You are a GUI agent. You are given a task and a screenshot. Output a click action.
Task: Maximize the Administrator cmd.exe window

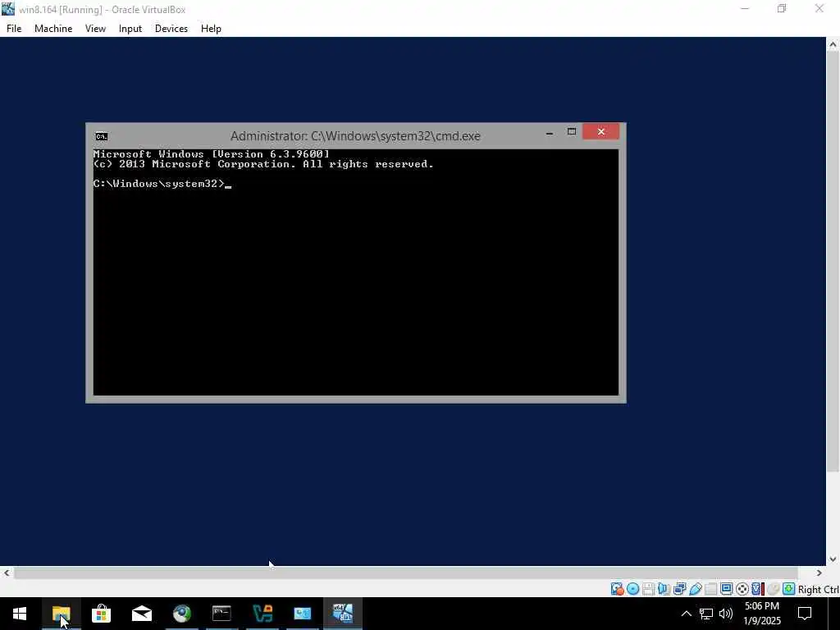point(572,132)
